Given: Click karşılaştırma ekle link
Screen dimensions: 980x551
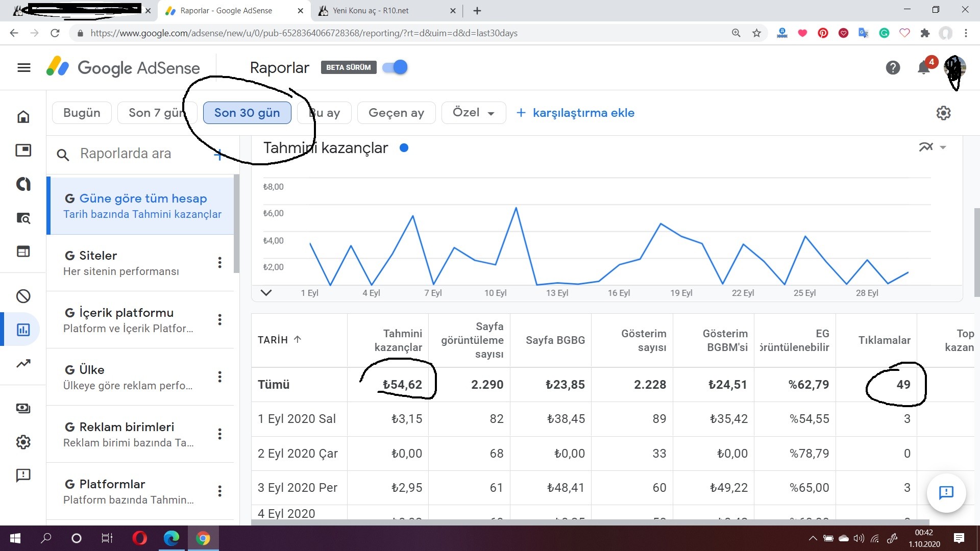Looking at the screenshot, I should (x=575, y=113).
